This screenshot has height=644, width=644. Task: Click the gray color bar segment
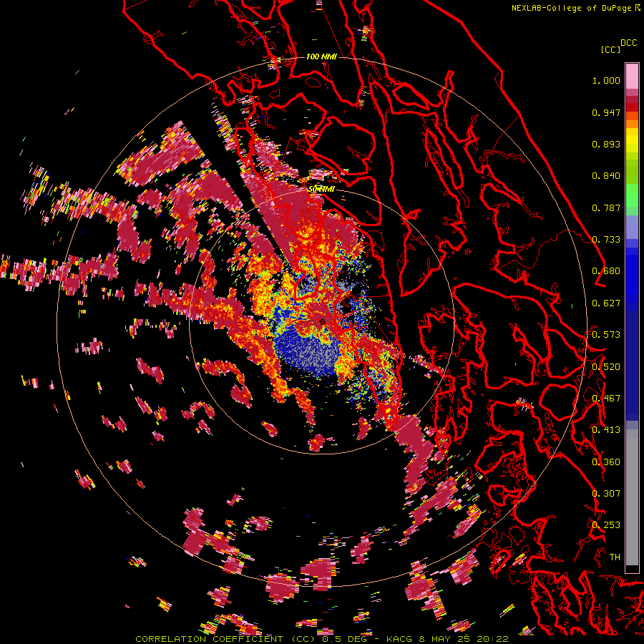632,497
